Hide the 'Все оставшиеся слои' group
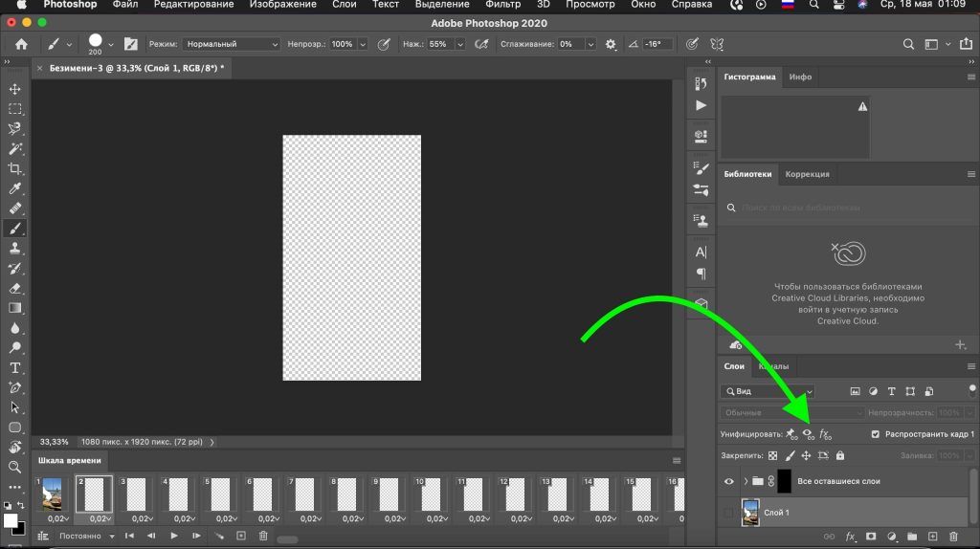Viewport: 980px width, 549px height. 729,481
